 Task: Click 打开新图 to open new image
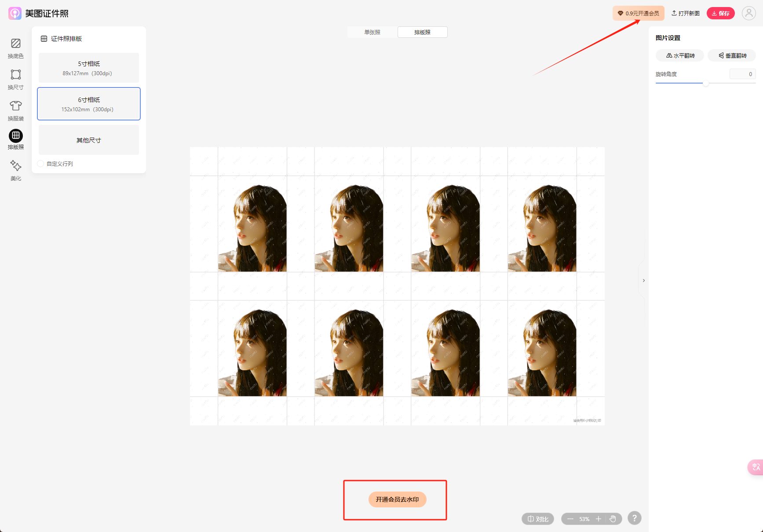(685, 13)
